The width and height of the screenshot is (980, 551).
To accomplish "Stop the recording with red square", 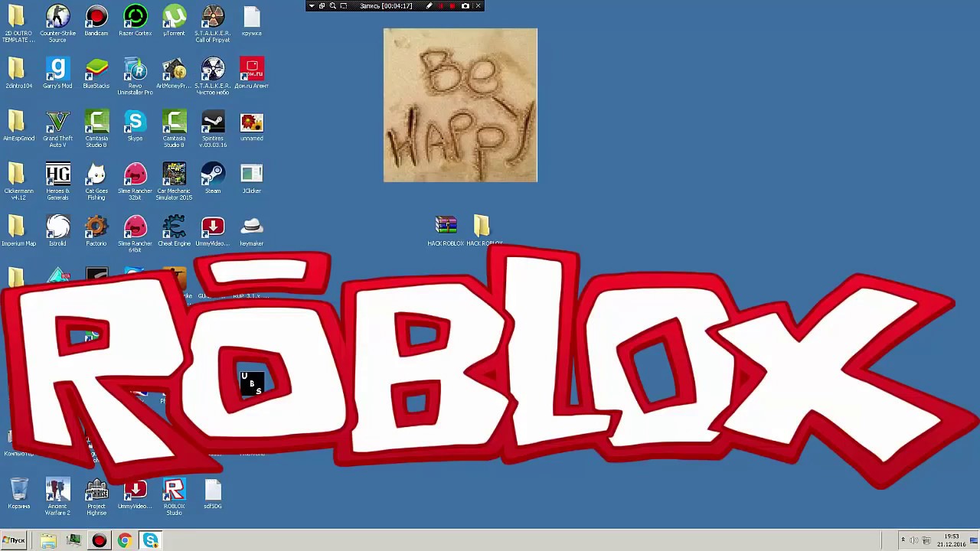I will tap(452, 6).
